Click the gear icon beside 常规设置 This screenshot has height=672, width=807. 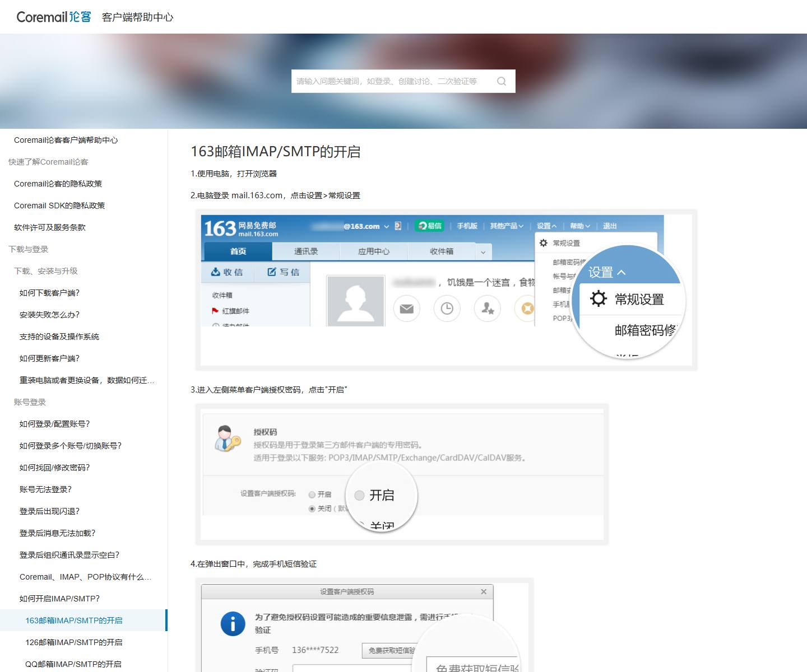pyautogui.click(x=542, y=242)
